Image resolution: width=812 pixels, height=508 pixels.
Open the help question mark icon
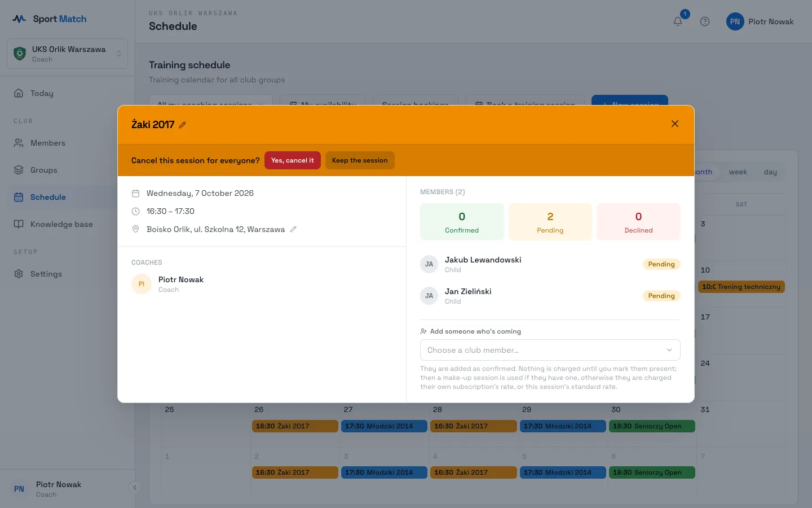[705, 21]
